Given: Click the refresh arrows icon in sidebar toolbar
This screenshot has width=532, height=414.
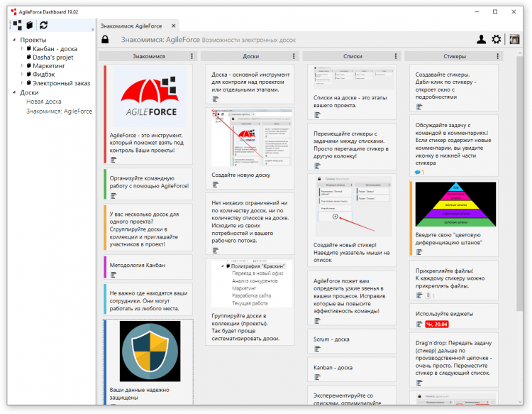Looking at the screenshot, I should tap(44, 25).
